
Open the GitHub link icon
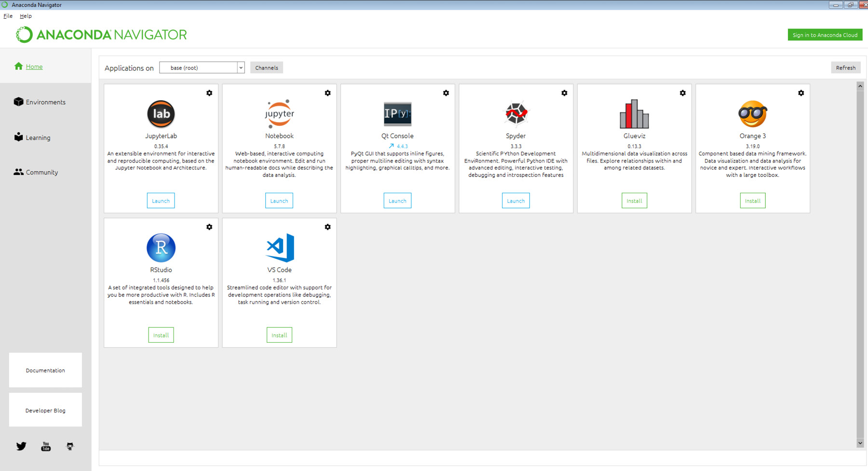click(70, 446)
